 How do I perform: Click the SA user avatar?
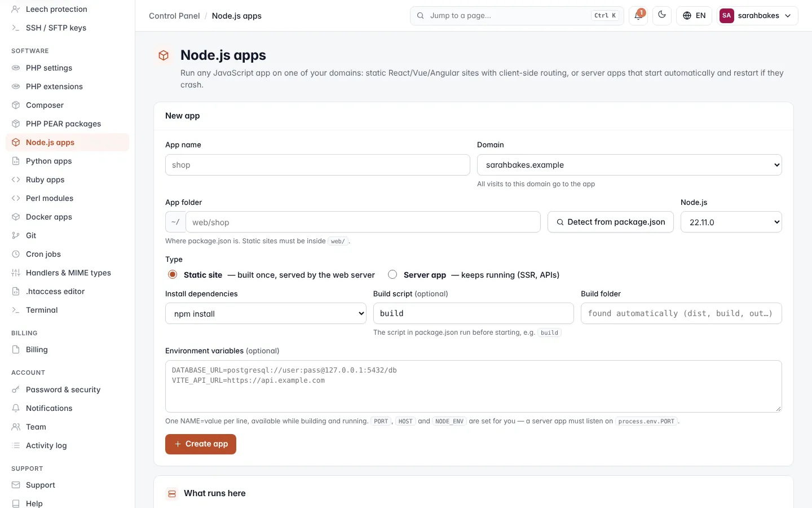727,16
